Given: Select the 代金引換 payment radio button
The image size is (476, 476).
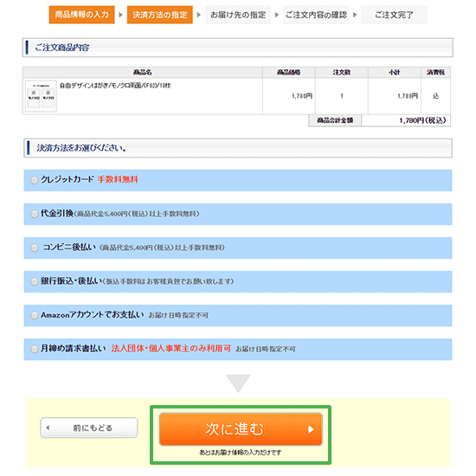Looking at the screenshot, I should click(x=35, y=214).
